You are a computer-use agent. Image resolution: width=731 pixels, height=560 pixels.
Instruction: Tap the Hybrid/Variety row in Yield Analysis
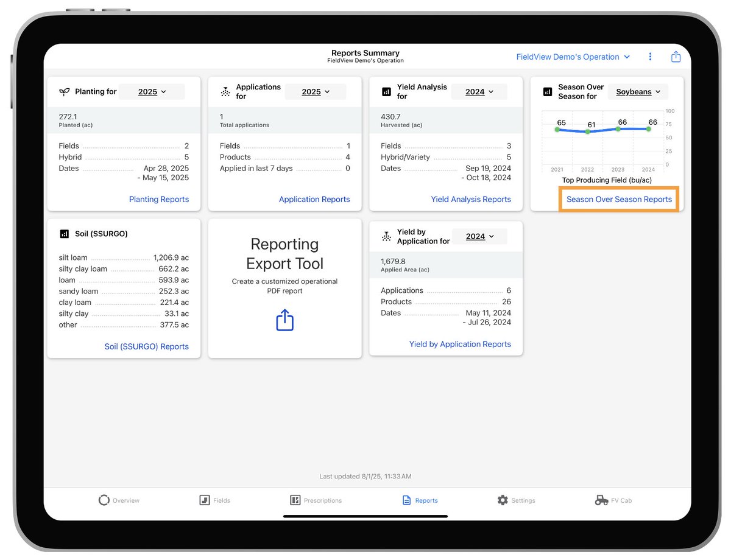(446, 158)
